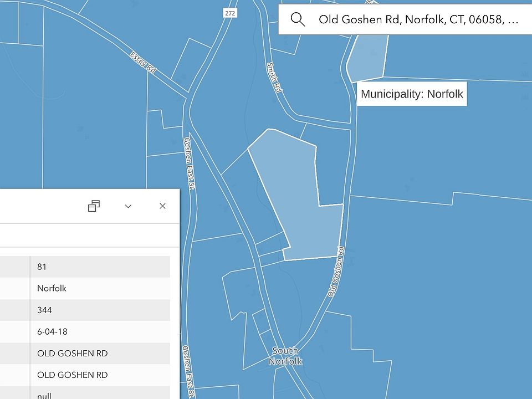Click the first OLD GOSHEN RD table value

[x=72, y=353]
